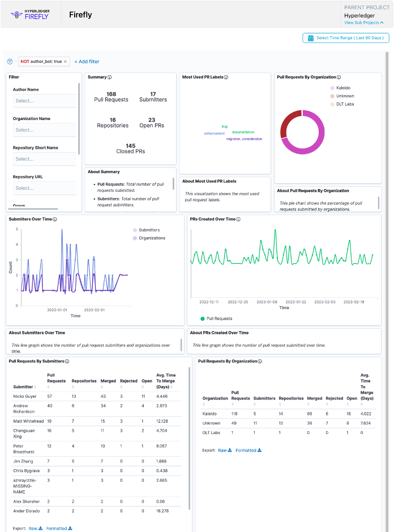The width and height of the screenshot is (411, 532).
Task: Click the Summary info icon
Action: tap(109, 78)
